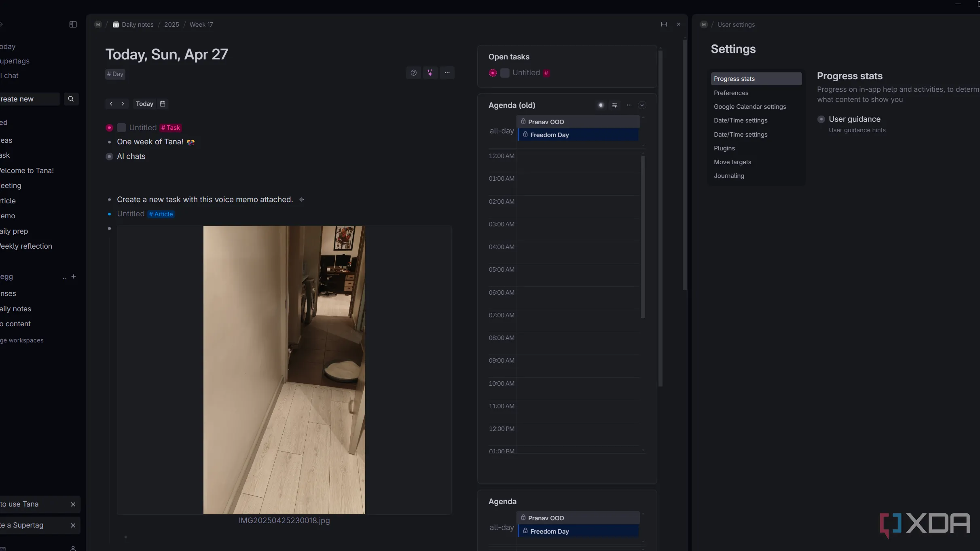The height and width of the screenshot is (551, 980).
Task: Expand 'One week of Tana!' bullet
Action: click(x=109, y=142)
